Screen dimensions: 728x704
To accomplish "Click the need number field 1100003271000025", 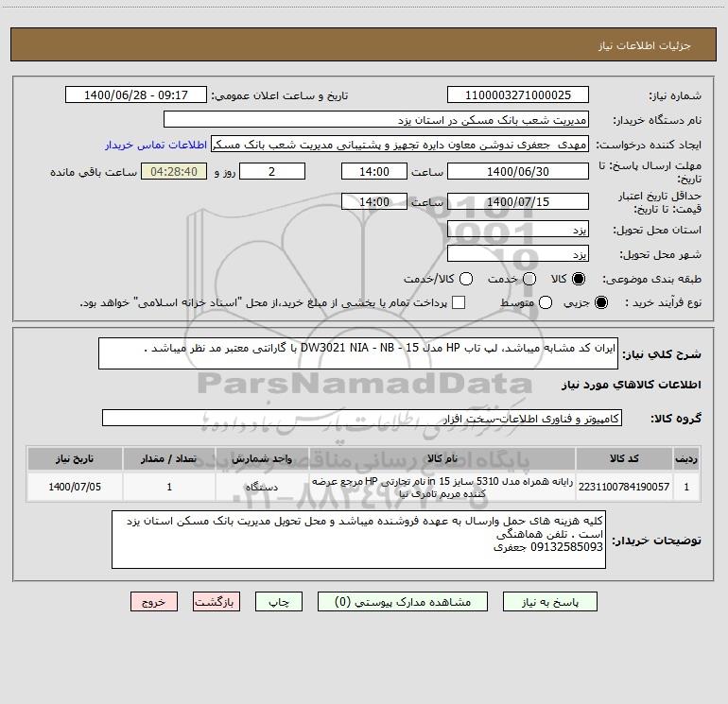I will [x=518, y=95].
